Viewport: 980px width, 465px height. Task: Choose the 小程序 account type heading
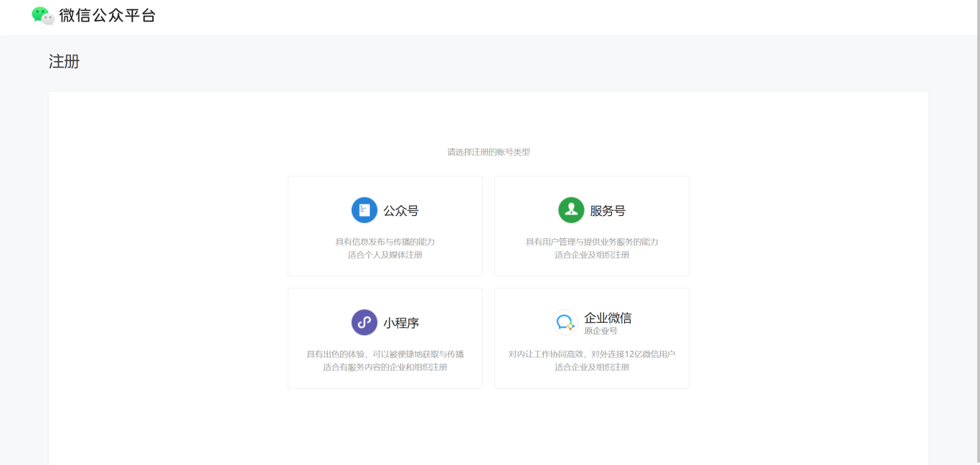tap(401, 323)
